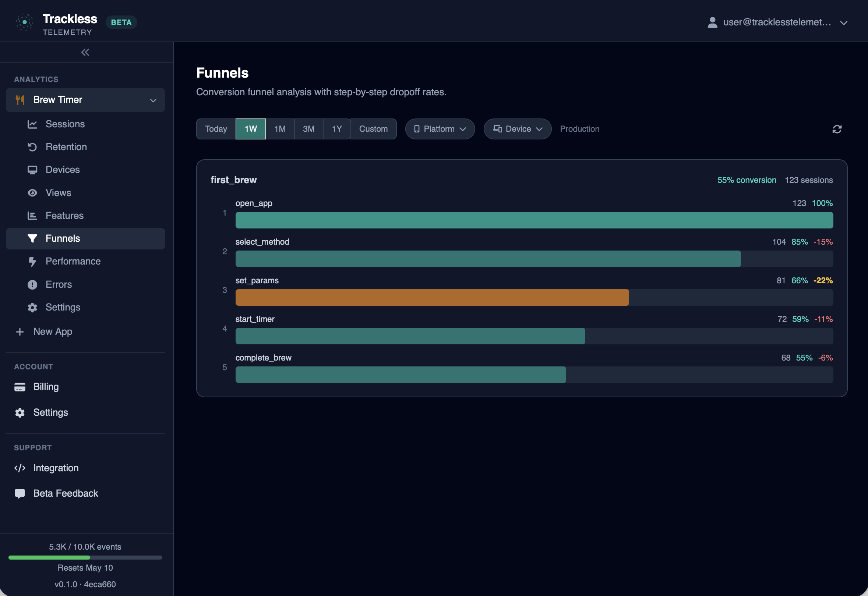Open Integration support page
The width and height of the screenshot is (868, 596).
(x=85, y=468)
